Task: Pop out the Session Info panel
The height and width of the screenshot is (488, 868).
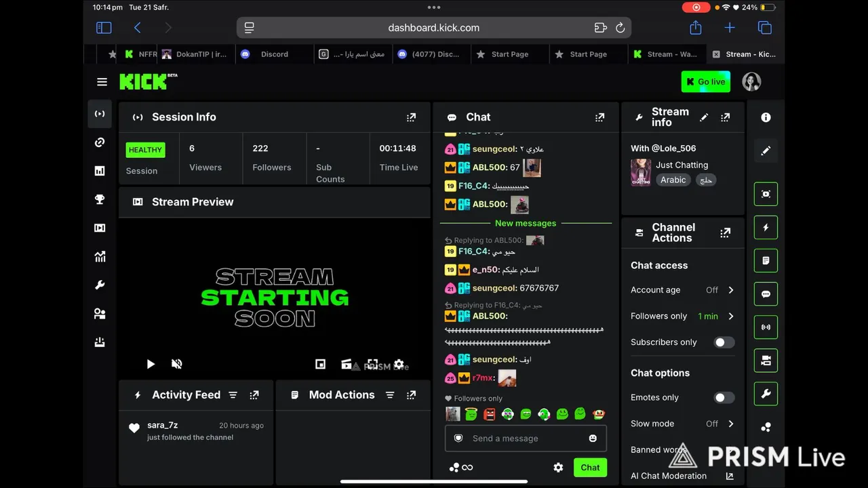Action: coord(411,117)
